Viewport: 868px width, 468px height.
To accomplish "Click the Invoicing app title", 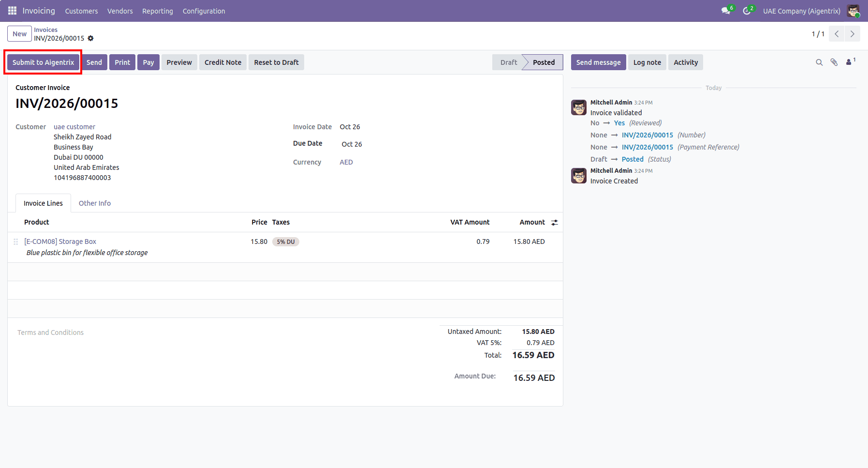I will click(x=39, y=11).
